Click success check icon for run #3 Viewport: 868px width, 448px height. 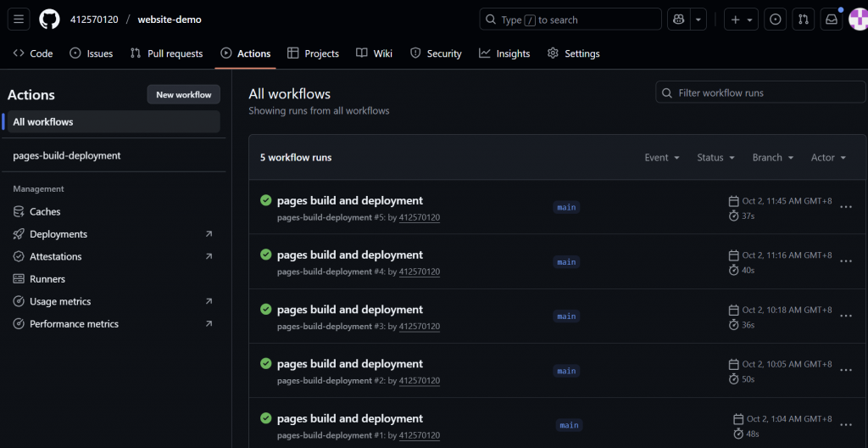265,310
